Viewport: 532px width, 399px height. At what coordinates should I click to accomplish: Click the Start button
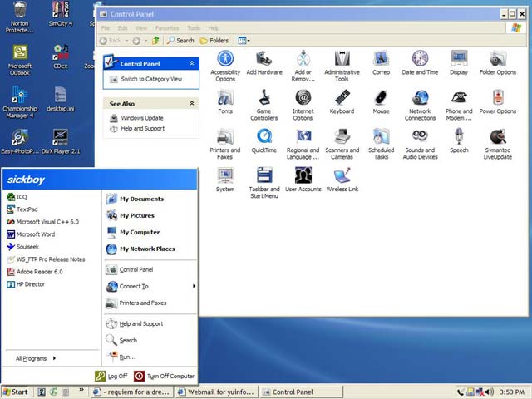[x=16, y=392]
